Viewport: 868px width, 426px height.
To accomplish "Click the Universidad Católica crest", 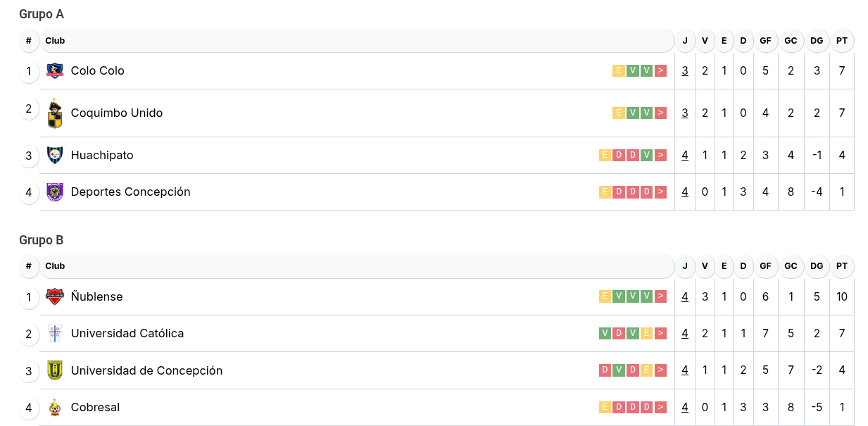I will pyautogui.click(x=55, y=333).
